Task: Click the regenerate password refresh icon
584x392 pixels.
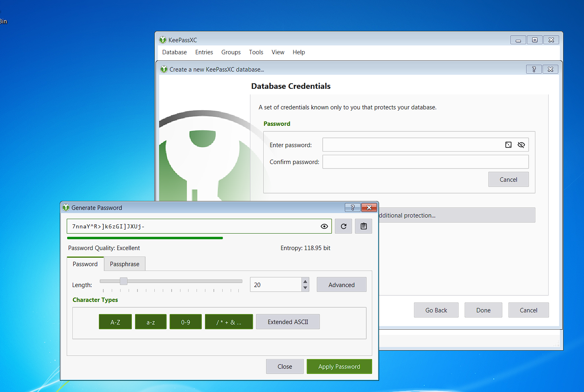Action: tap(343, 226)
